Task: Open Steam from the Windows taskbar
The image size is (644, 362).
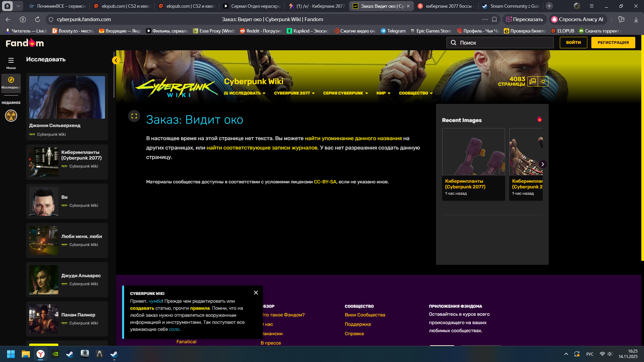Action: 70,354
